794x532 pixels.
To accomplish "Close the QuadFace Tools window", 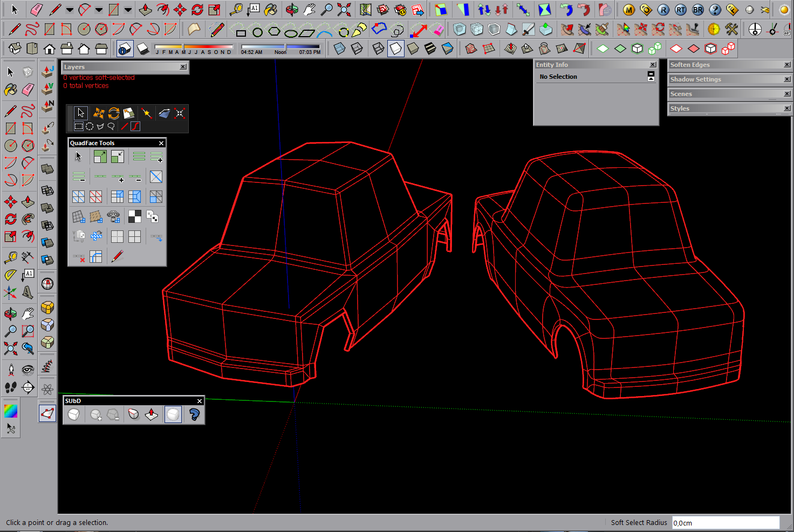I will coord(161,143).
